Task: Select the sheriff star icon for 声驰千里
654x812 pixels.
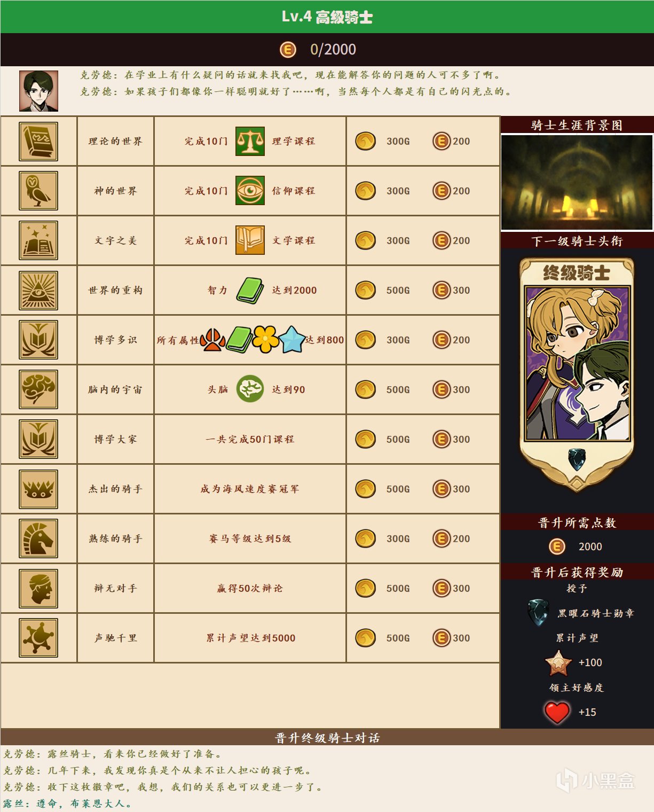Action: (x=38, y=638)
